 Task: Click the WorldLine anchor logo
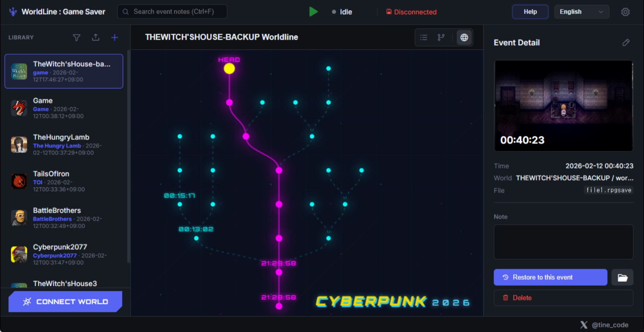pyautogui.click(x=12, y=12)
